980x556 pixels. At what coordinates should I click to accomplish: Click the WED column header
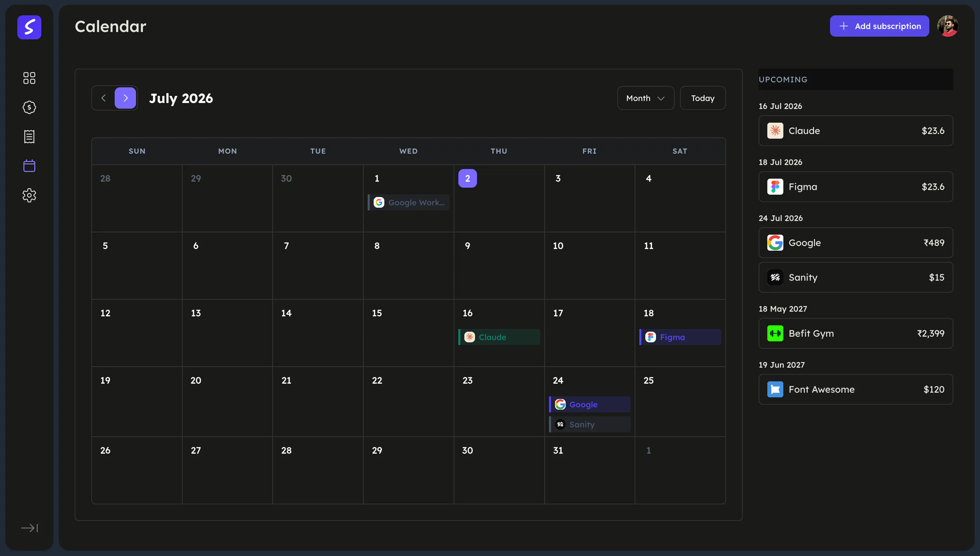(408, 151)
